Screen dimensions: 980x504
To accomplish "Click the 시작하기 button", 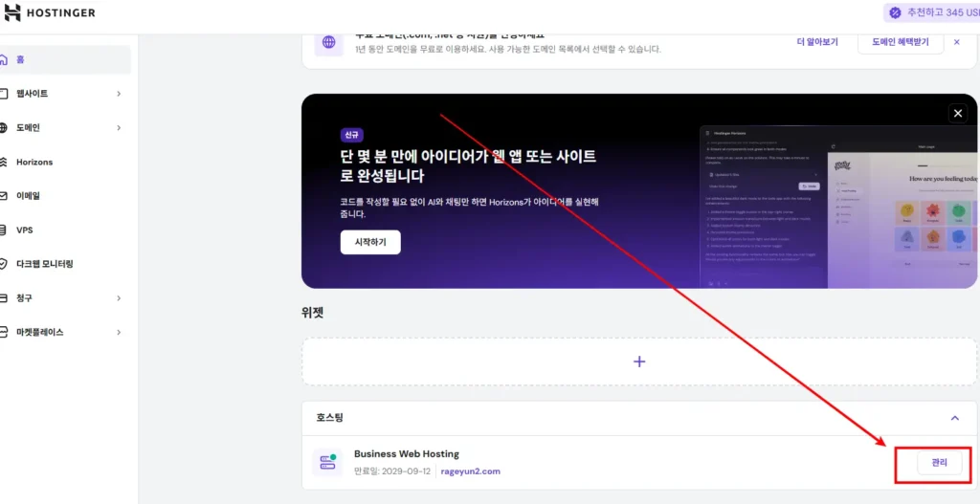I will click(370, 242).
